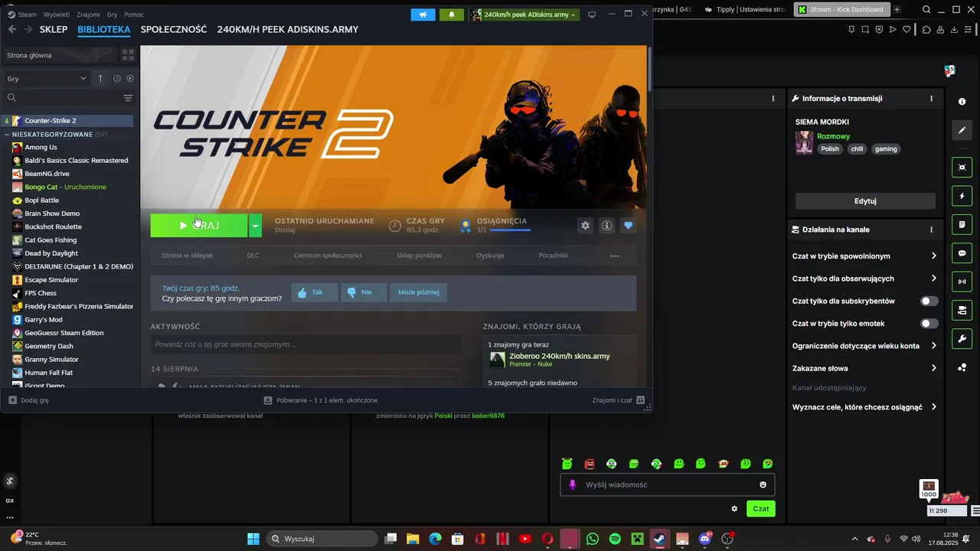Image resolution: width=980 pixels, height=551 pixels.
Task: Open WhatsApp from Windows taskbar
Action: (593, 539)
